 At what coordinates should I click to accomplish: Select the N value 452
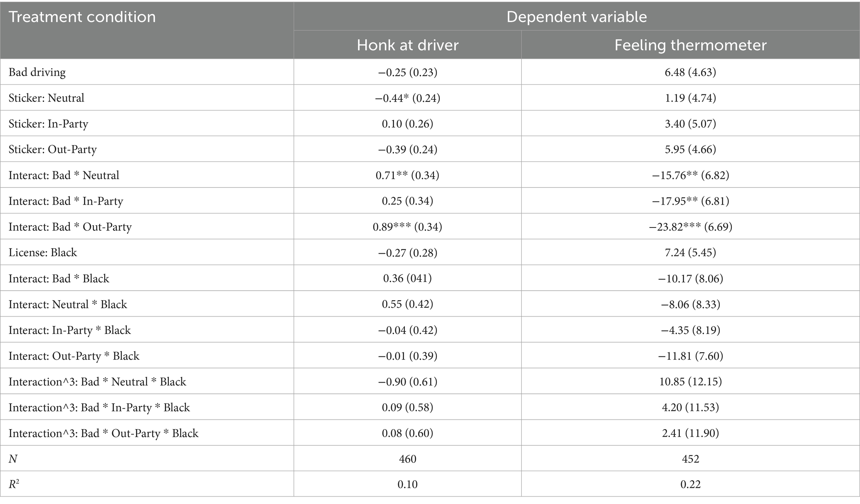point(690,459)
